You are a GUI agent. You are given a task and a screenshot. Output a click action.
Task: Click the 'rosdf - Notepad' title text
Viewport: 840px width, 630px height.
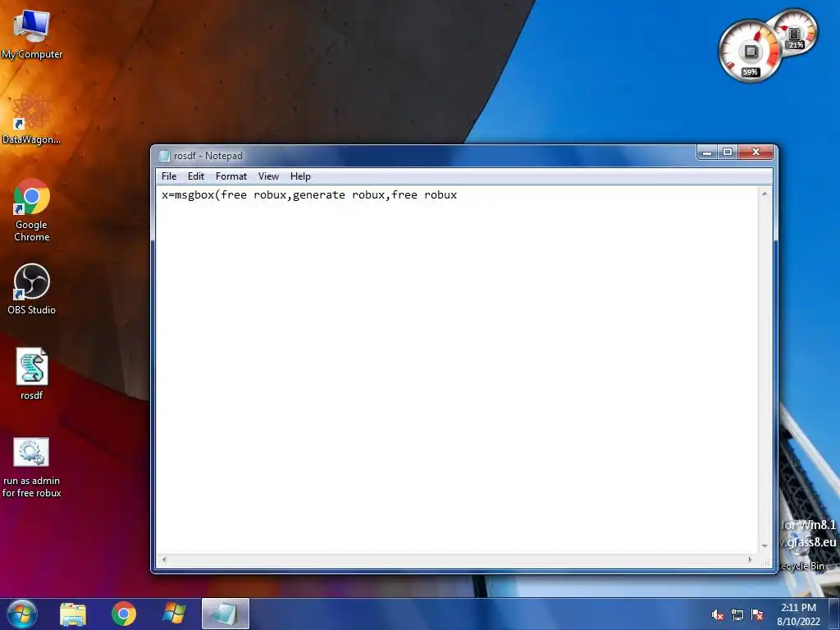click(208, 156)
